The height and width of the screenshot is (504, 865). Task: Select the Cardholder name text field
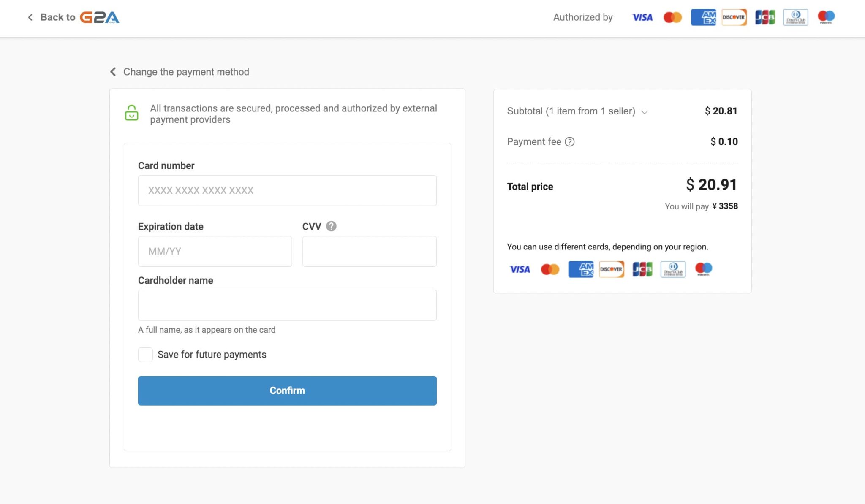(287, 305)
